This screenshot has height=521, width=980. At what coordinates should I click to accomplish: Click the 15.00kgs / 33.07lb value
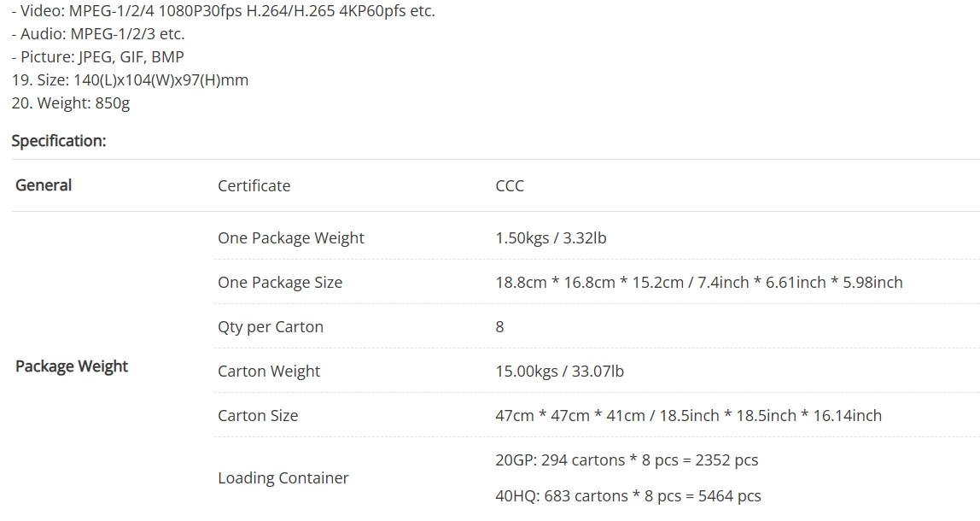pos(559,371)
